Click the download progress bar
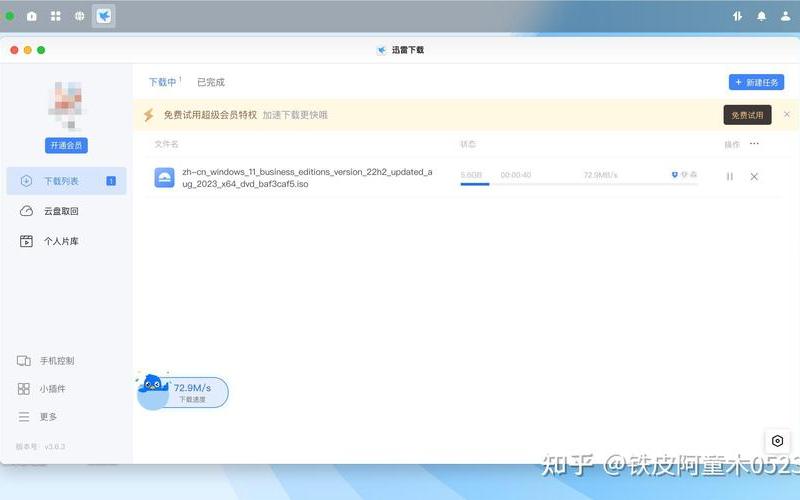Viewport: 800px width, 500px height. click(x=579, y=184)
